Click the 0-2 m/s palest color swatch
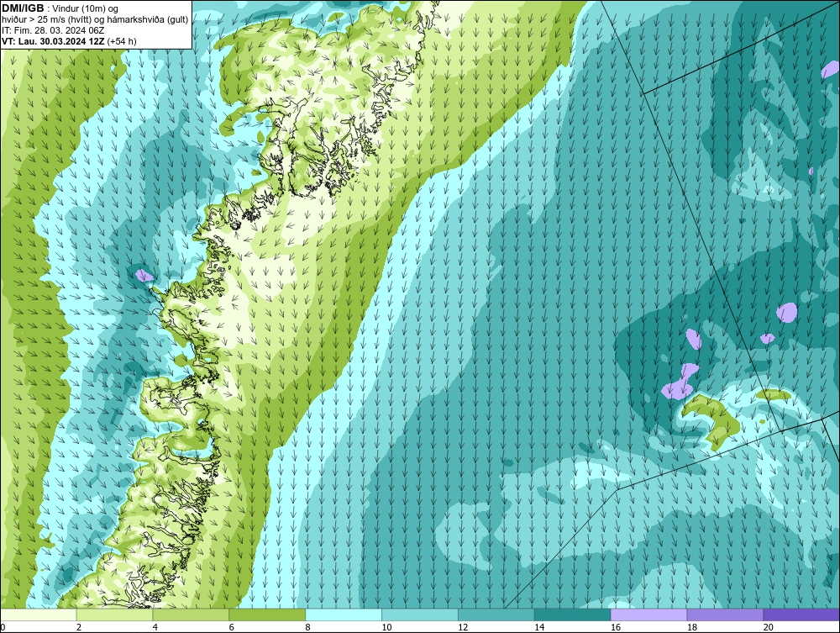Screen dimensions: 840x633 point(39,615)
